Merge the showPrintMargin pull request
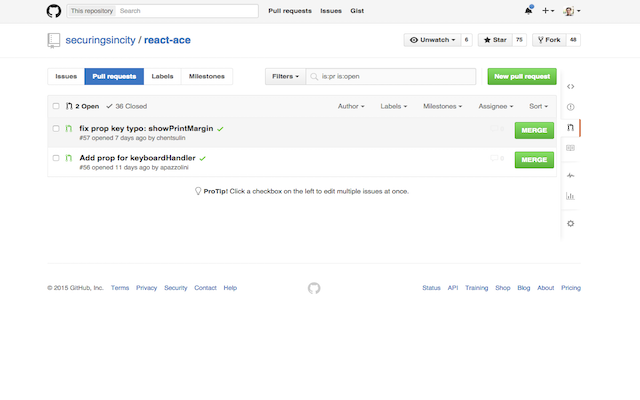Viewport: 640px width, 400px height. [x=534, y=130]
